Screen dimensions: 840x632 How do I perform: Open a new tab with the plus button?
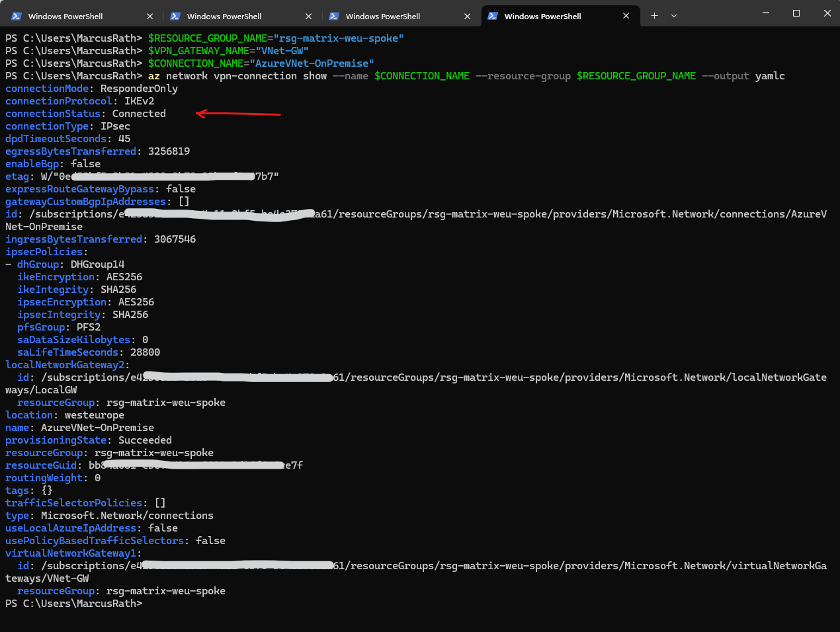pos(654,16)
